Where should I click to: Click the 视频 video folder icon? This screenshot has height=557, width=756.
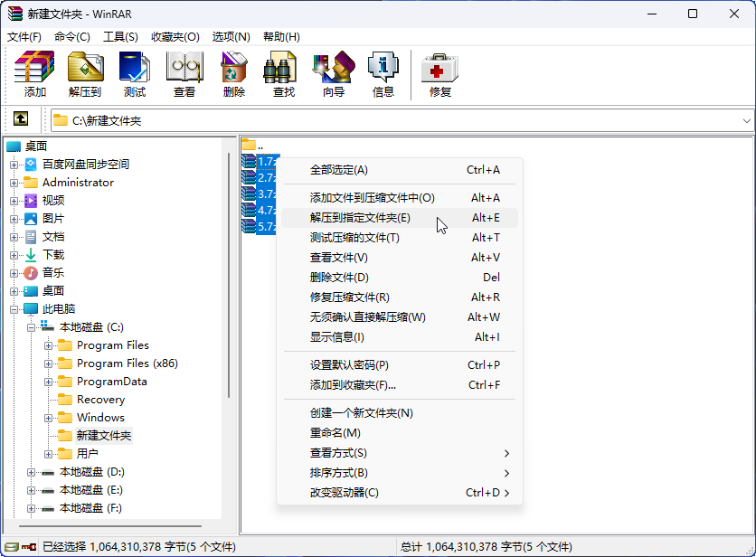pyautogui.click(x=31, y=201)
